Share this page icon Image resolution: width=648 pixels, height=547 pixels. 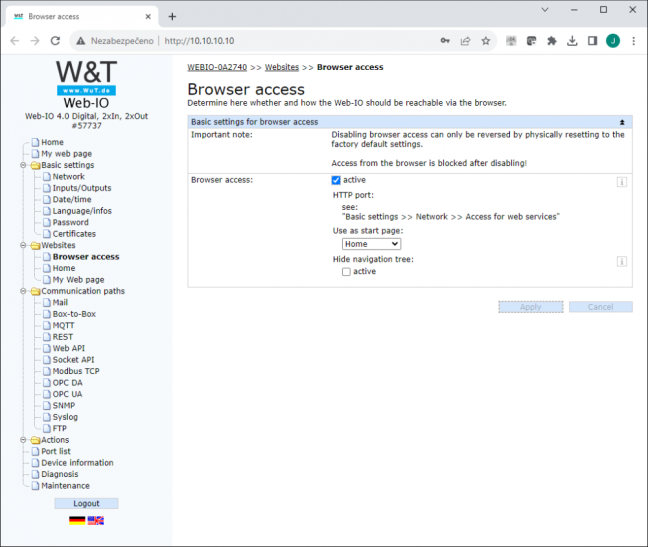point(465,40)
